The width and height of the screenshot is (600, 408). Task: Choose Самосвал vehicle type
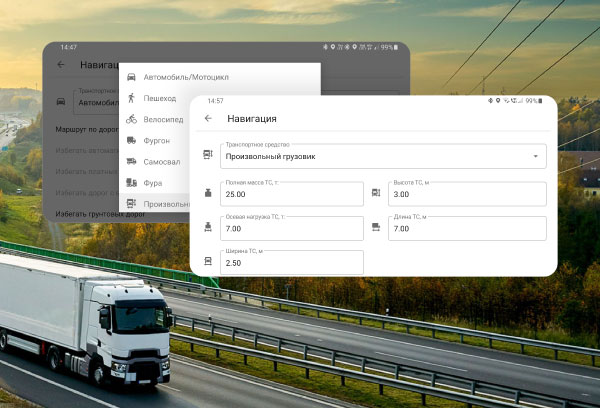point(165,162)
